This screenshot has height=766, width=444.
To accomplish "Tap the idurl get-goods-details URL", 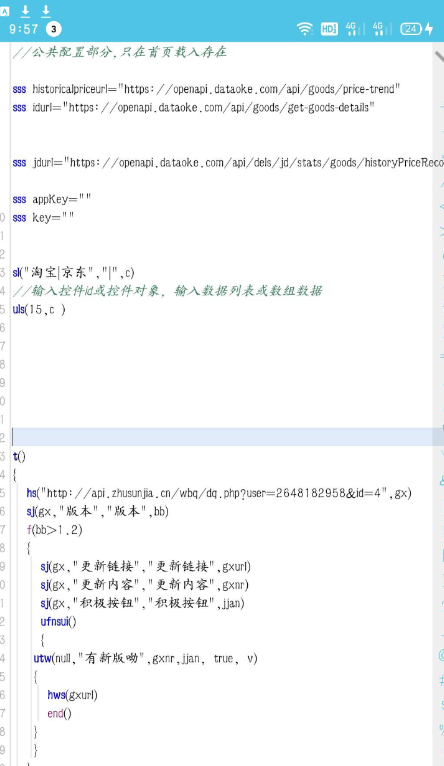I will tap(219, 107).
